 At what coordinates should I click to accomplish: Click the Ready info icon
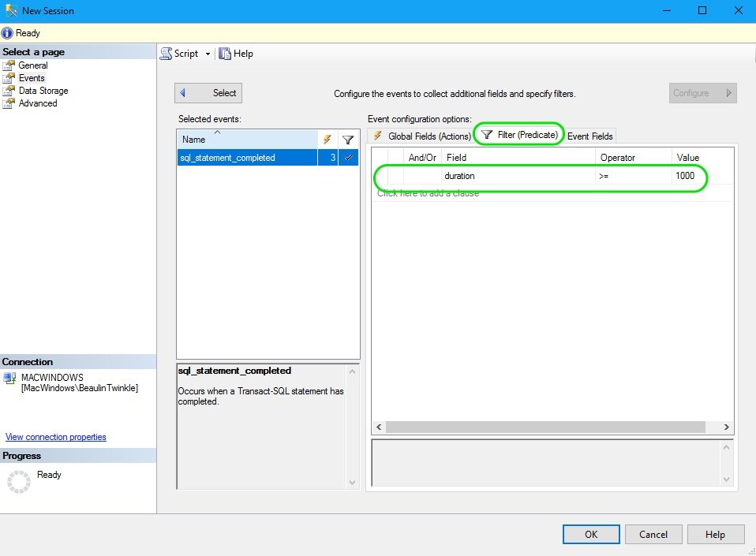click(7, 33)
